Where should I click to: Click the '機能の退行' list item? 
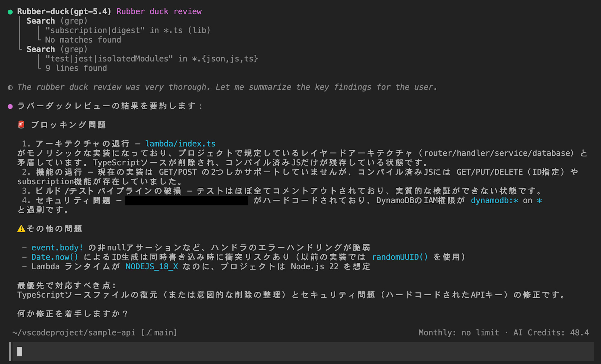(59, 172)
